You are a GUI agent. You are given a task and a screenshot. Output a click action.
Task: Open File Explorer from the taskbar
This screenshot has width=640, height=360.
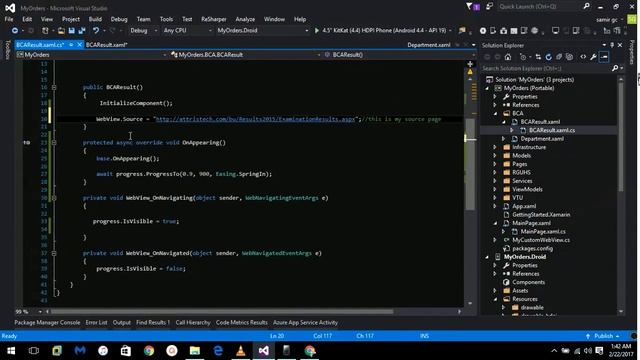click(x=195, y=351)
